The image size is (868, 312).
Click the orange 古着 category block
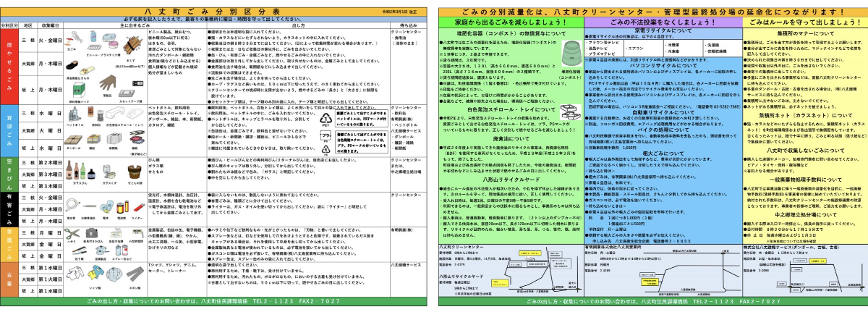[9, 281]
